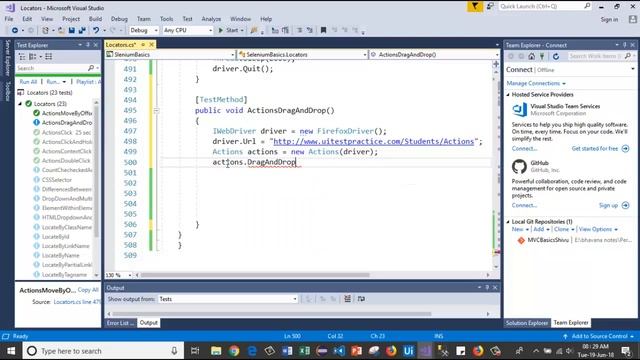640x360 pixels.
Task: Click the Quick Launch search field
Action: click(540, 7)
